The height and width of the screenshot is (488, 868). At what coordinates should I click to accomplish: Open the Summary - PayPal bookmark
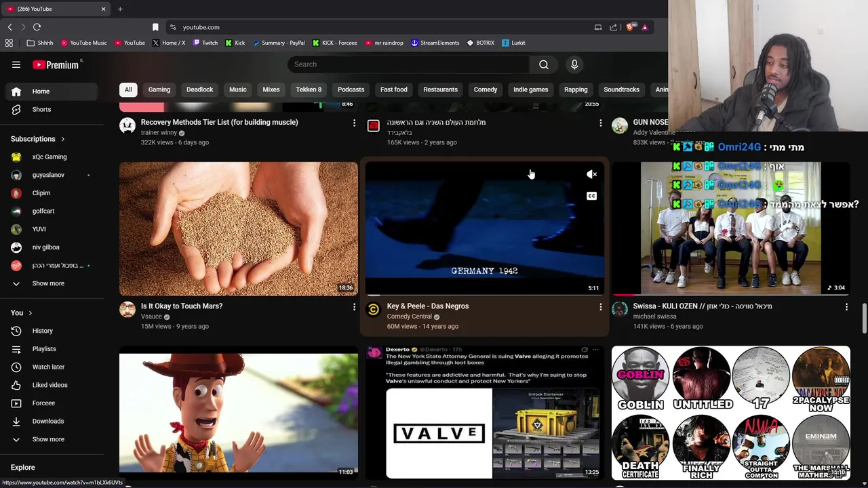tap(278, 43)
